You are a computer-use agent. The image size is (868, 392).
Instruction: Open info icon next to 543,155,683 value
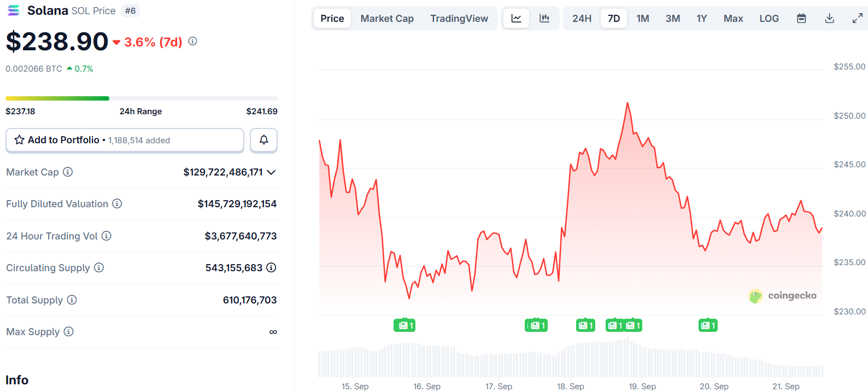(271, 267)
